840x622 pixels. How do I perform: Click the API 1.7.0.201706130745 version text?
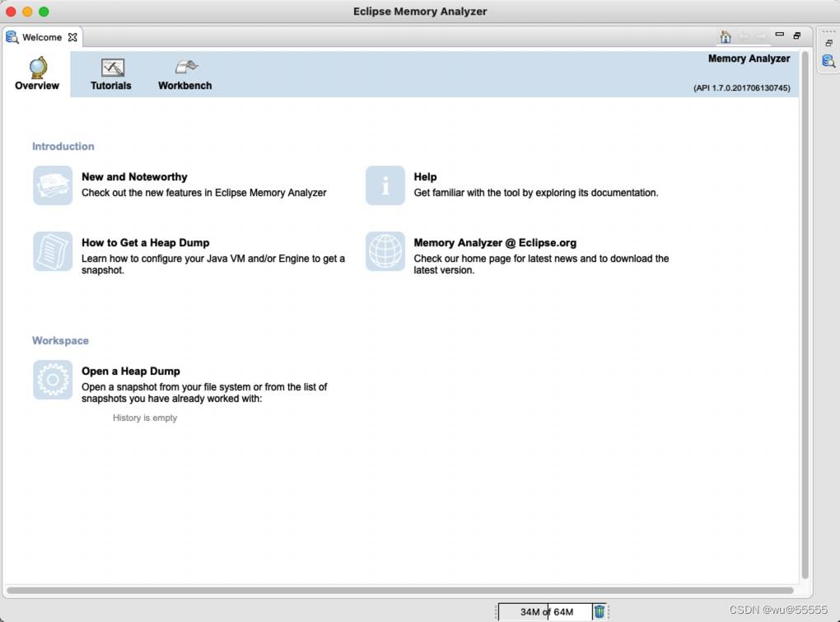(741, 88)
